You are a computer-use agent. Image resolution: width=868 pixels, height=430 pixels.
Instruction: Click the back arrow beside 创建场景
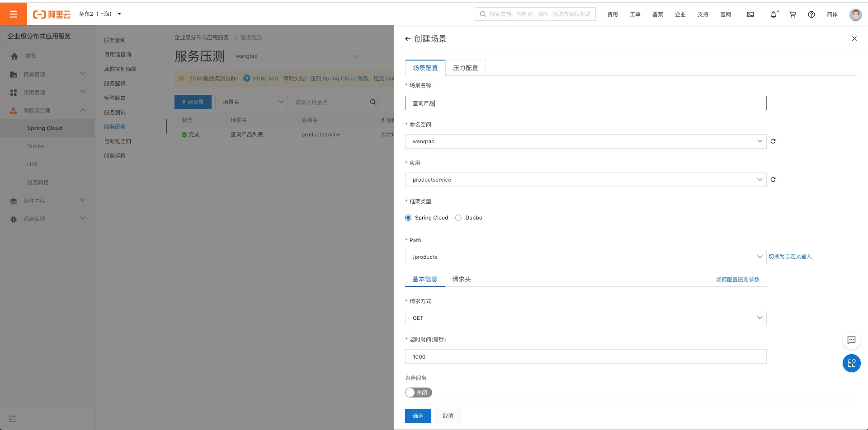click(408, 39)
